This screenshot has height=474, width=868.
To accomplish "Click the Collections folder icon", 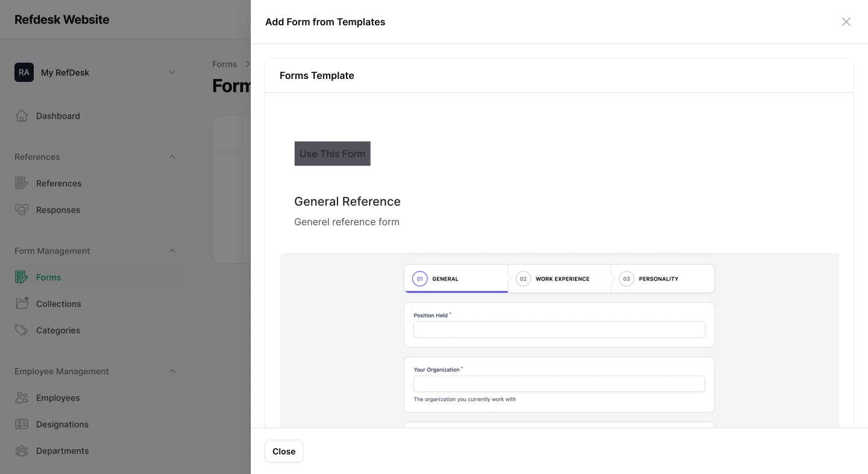I will (22, 304).
